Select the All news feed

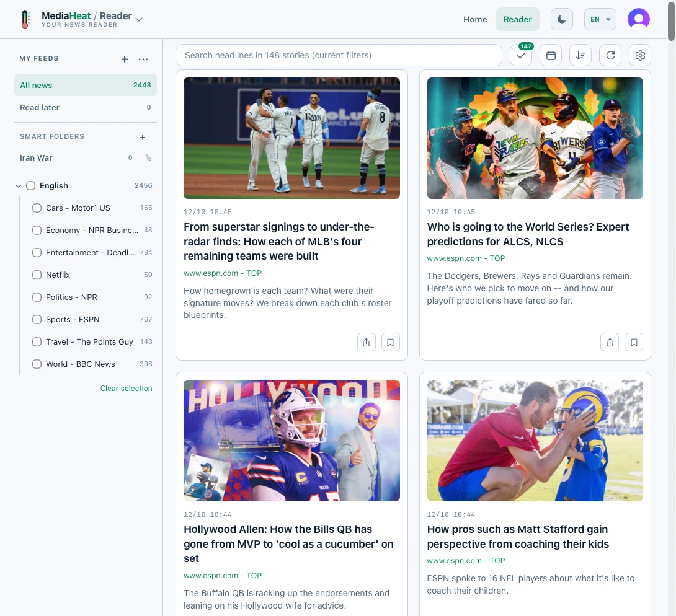coord(86,85)
